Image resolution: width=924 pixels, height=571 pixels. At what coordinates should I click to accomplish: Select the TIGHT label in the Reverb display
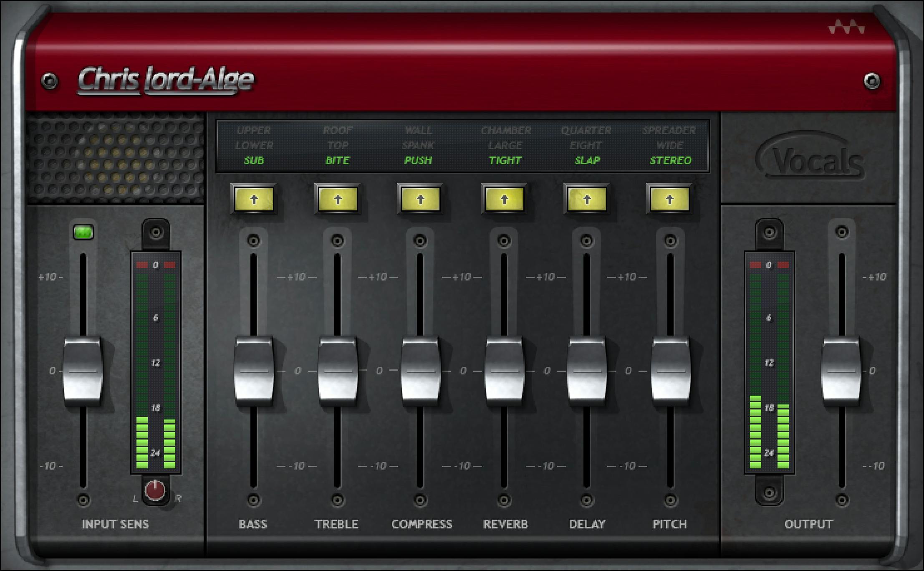click(x=506, y=161)
